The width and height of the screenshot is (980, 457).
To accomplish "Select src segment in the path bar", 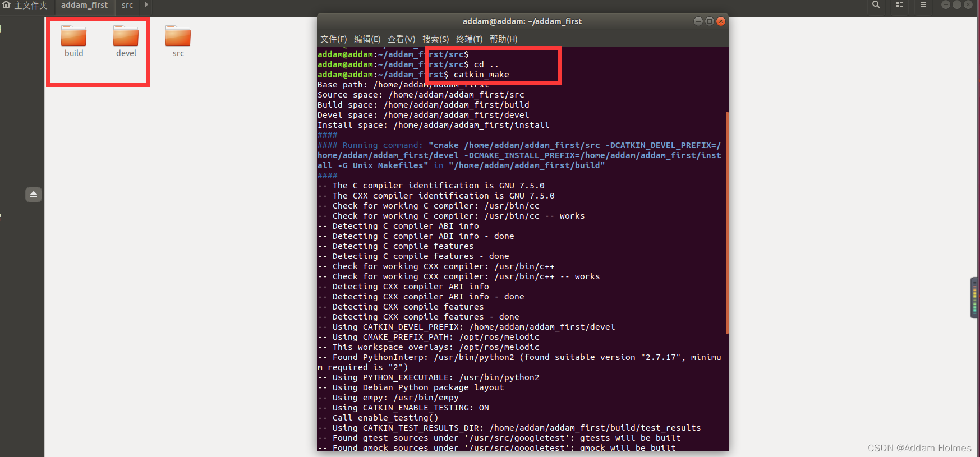I will coord(127,6).
